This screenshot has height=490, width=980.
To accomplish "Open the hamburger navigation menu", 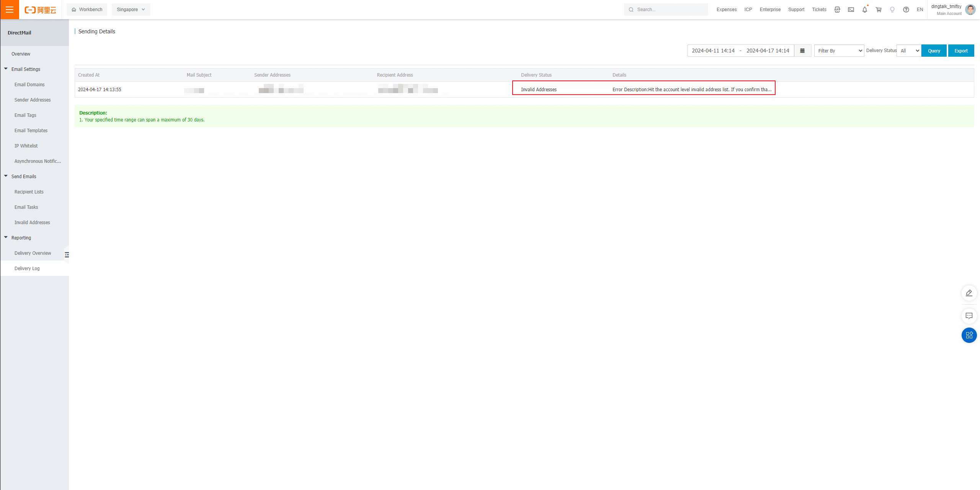I will (10, 10).
